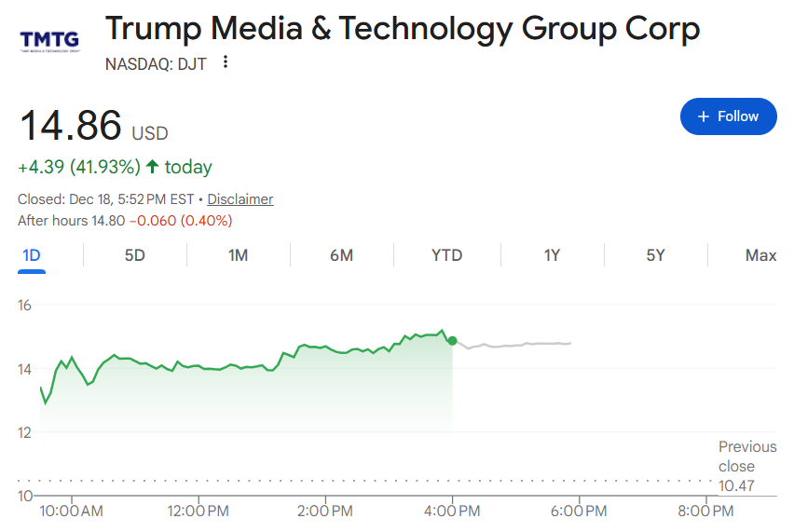Viewport: 794px width, 532px height.
Task: Switch to the 1M time range tab
Action: (x=238, y=255)
